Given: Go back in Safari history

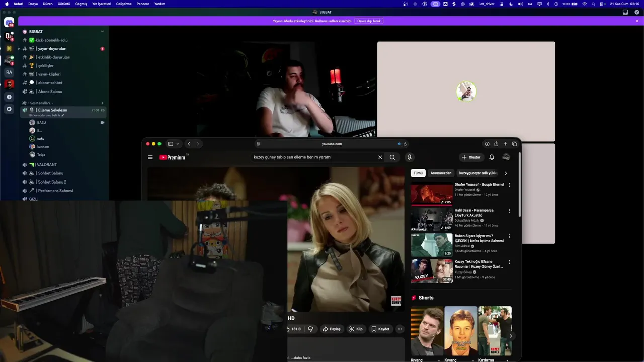Looking at the screenshot, I should tap(189, 144).
